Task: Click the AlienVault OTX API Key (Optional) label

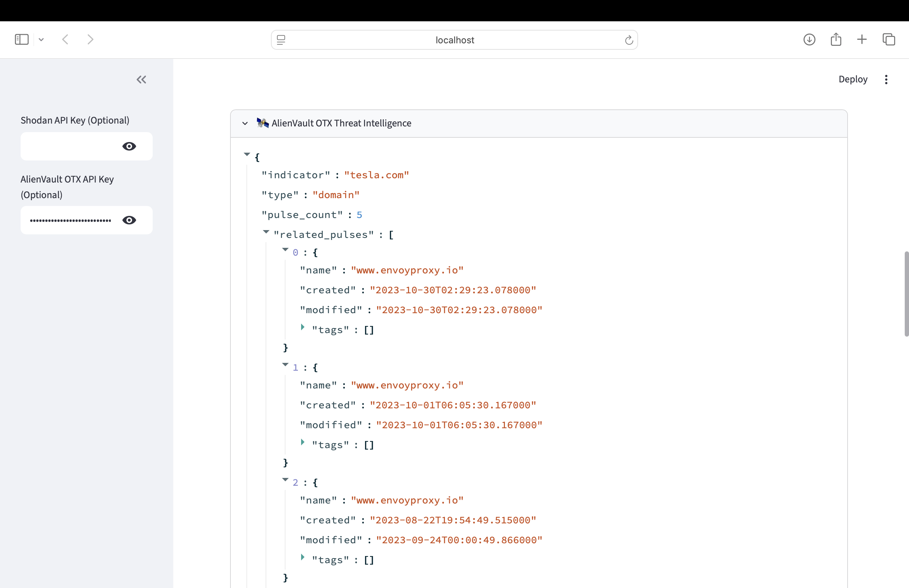Action: [x=67, y=187]
